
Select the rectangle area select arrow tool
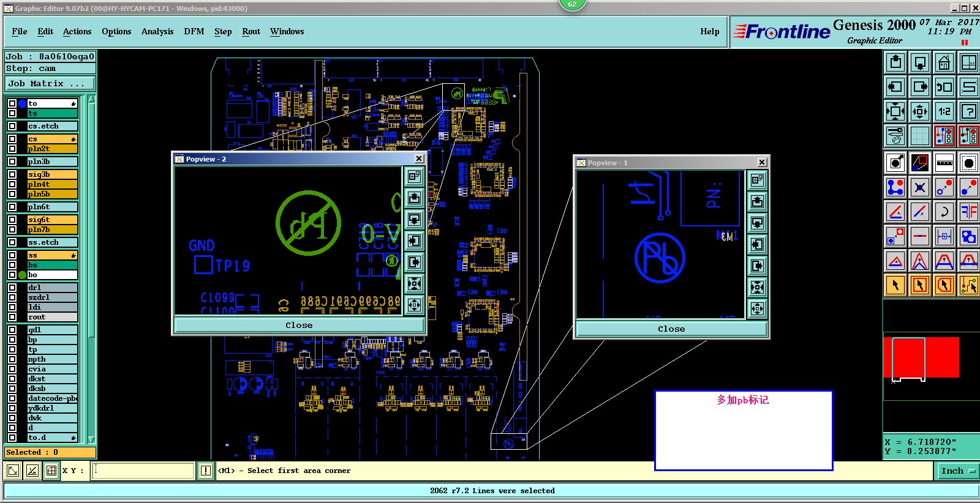920,285
